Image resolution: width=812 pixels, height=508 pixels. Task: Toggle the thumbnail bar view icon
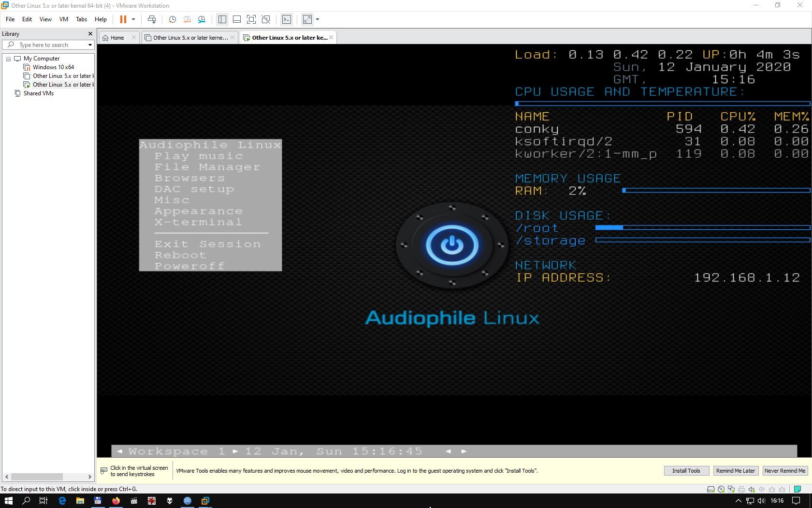[x=237, y=19]
